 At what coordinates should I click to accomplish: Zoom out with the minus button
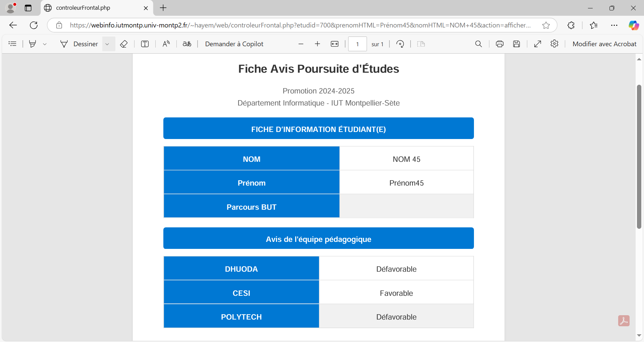301,44
